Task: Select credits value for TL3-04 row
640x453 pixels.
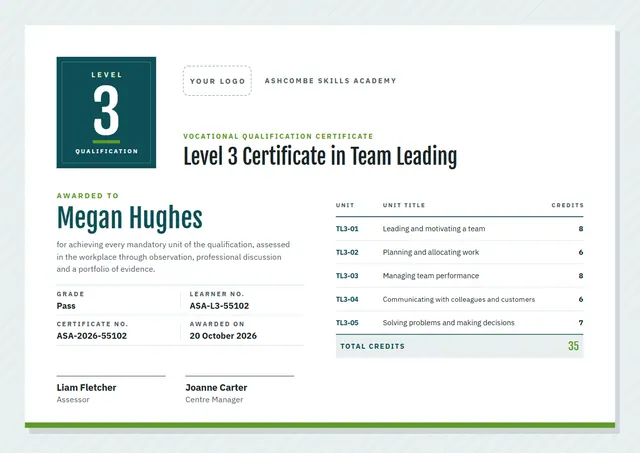Action: 581,300
